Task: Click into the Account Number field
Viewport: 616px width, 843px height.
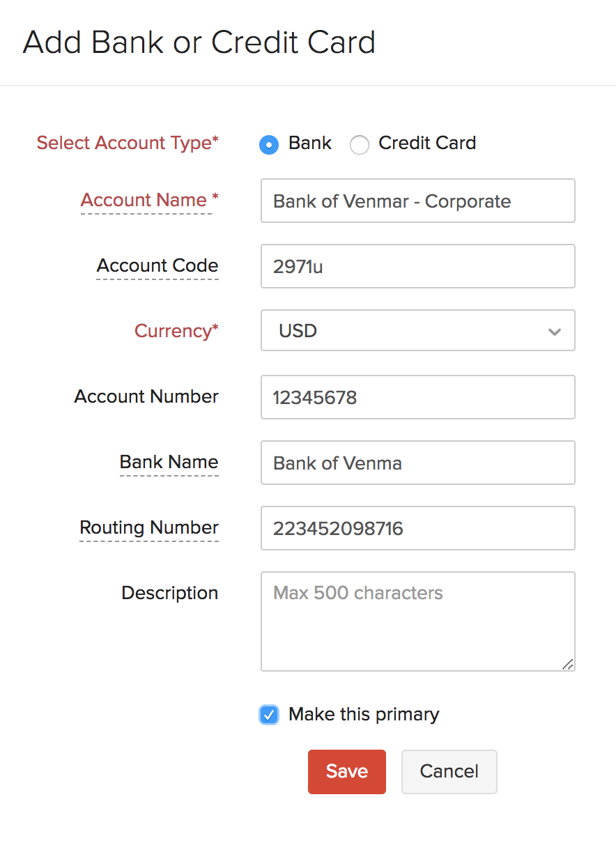Action: click(x=417, y=397)
